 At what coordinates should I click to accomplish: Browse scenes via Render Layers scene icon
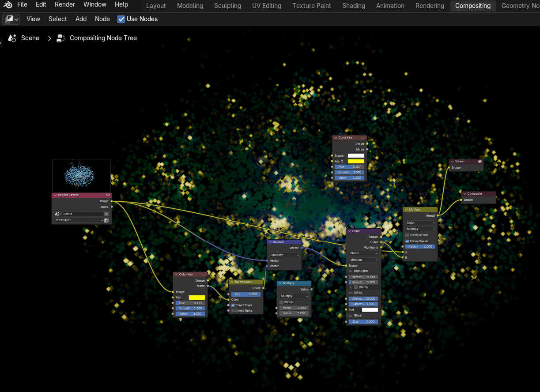tap(57, 214)
